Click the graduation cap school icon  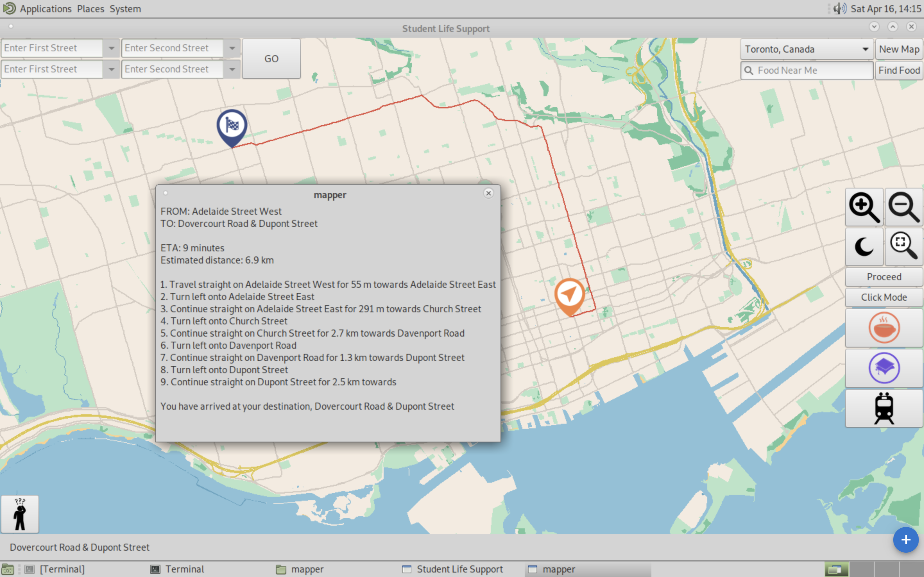884,368
